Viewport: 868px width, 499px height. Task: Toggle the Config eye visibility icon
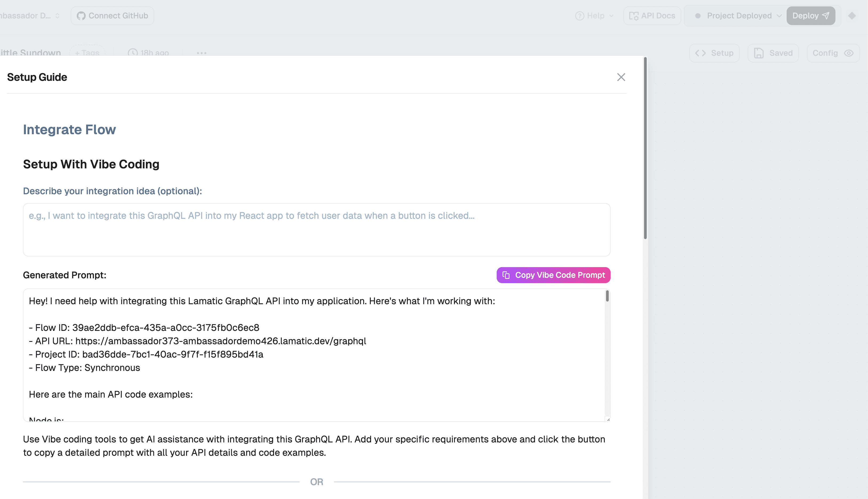pyautogui.click(x=849, y=53)
